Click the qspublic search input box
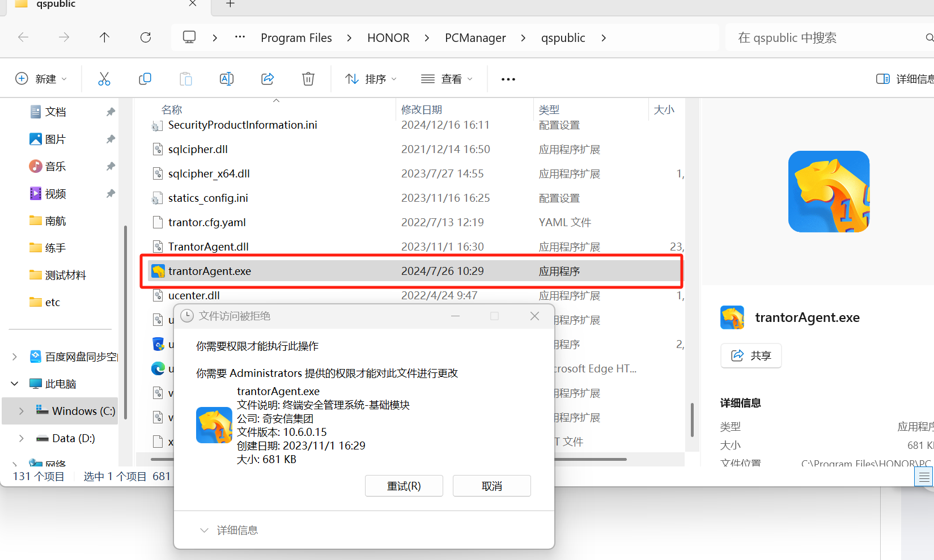 click(827, 38)
